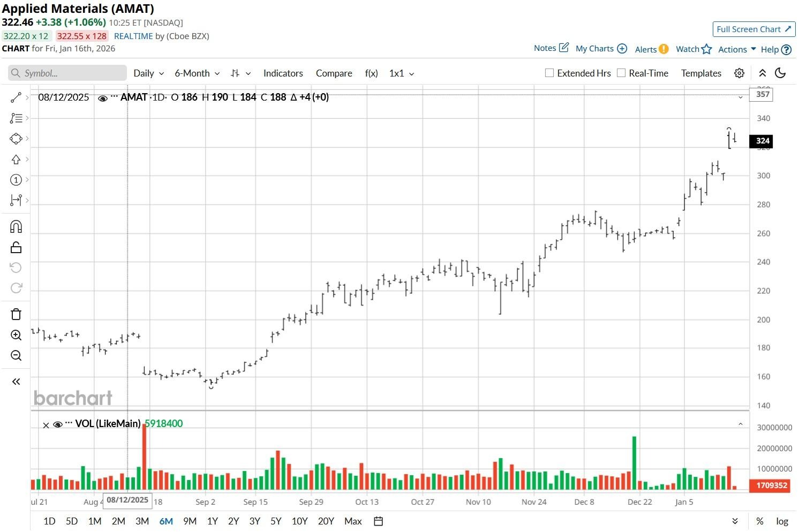
Task: Select the measure and projection tool
Action: pyautogui.click(x=16, y=200)
